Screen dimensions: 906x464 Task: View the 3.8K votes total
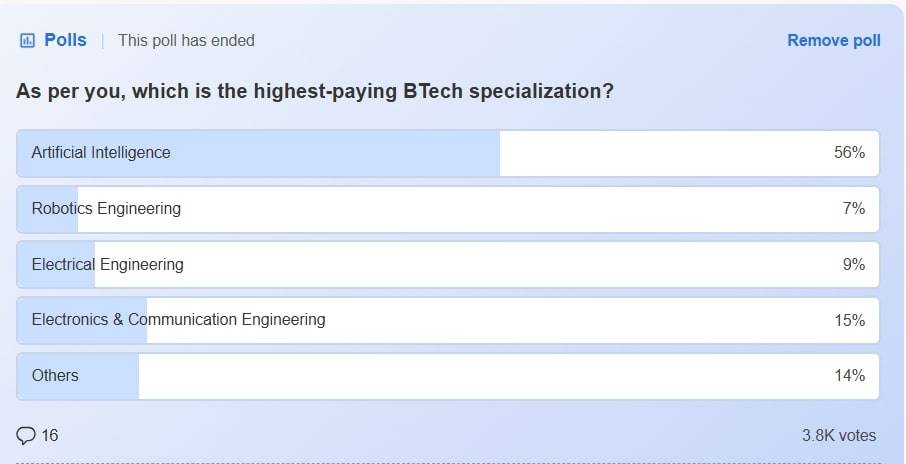(x=838, y=435)
